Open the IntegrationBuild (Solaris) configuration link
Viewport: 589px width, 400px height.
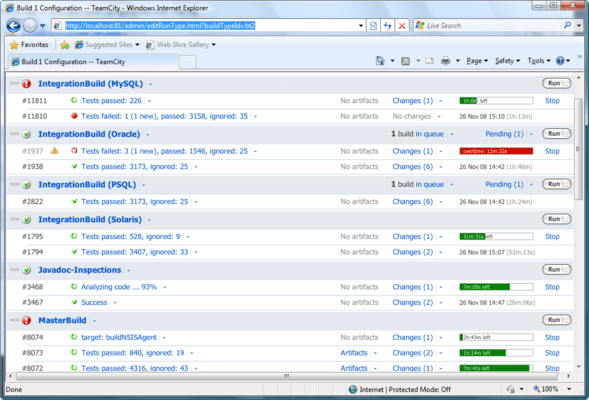[x=90, y=219]
